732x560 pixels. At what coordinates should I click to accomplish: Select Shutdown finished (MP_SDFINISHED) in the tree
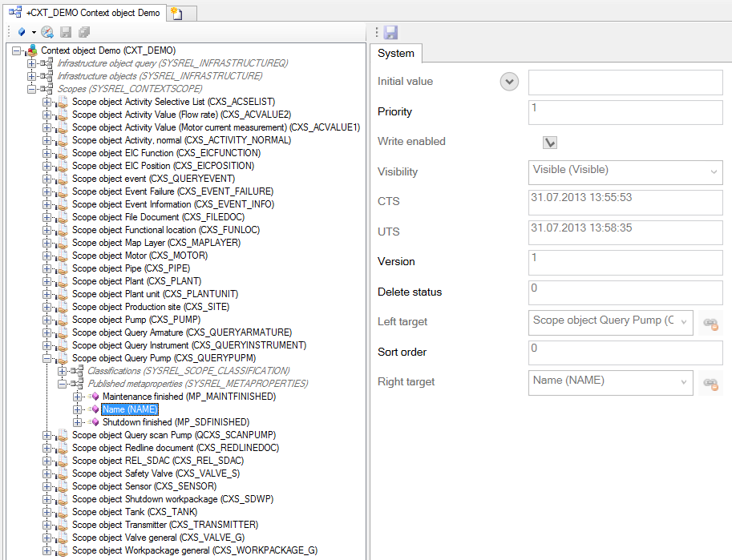pos(175,422)
